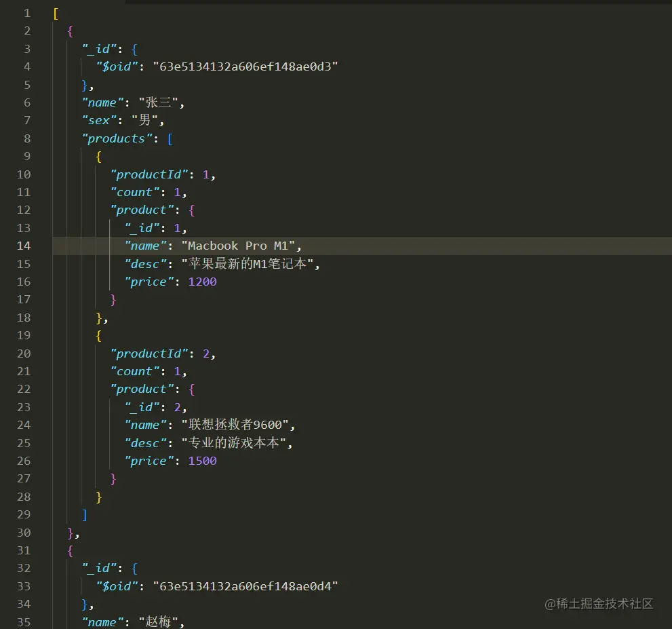Click the yellow closing brace on line 28
The image size is (672, 629).
pyautogui.click(x=99, y=497)
